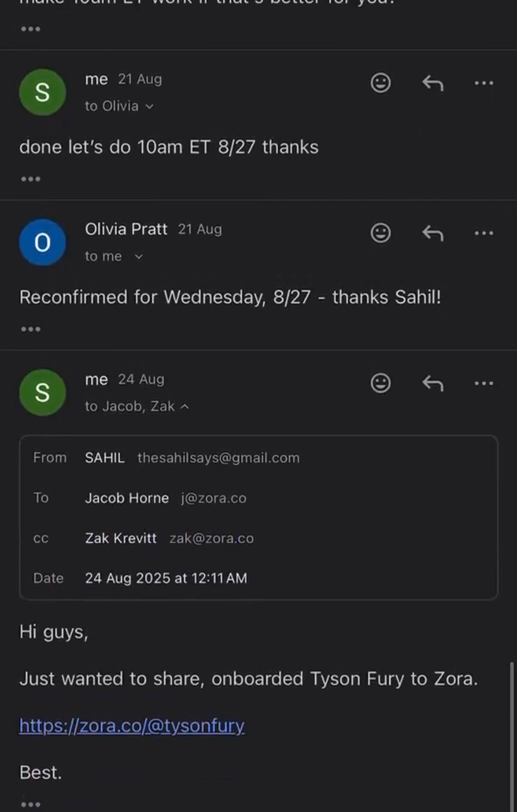Open more options on 24 Aug email
Viewport: 517px width, 812px height.
pos(484,383)
